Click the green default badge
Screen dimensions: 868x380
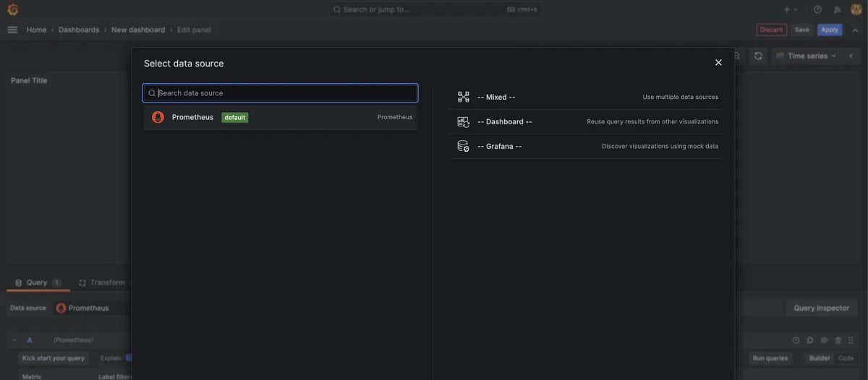(x=234, y=117)
